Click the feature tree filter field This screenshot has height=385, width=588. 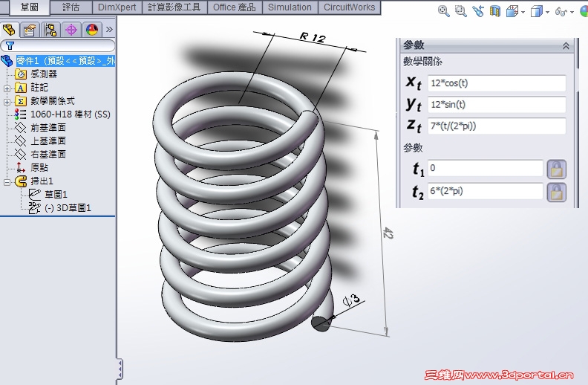pyautogui.click(x=58, y=46)
